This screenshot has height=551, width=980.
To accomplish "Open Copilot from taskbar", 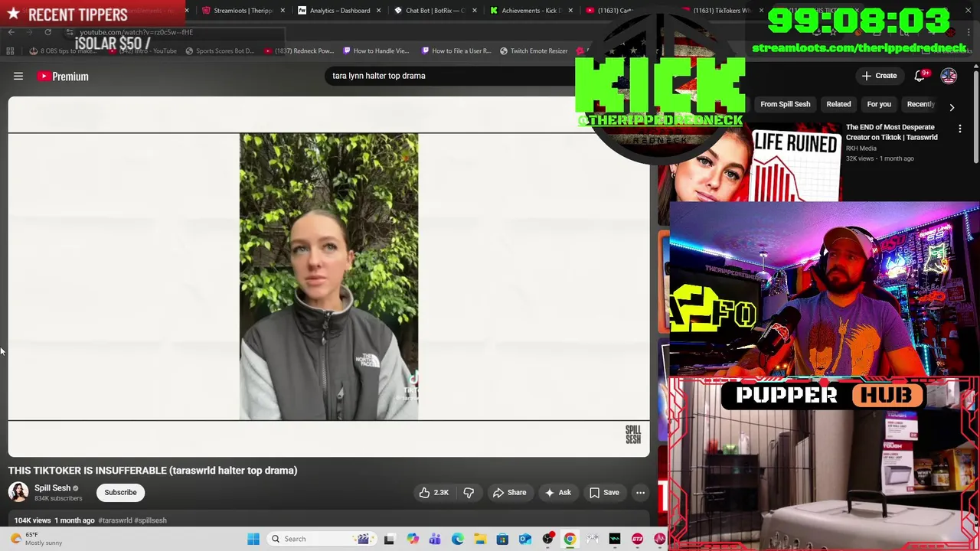I will click(x=413, y=539).
